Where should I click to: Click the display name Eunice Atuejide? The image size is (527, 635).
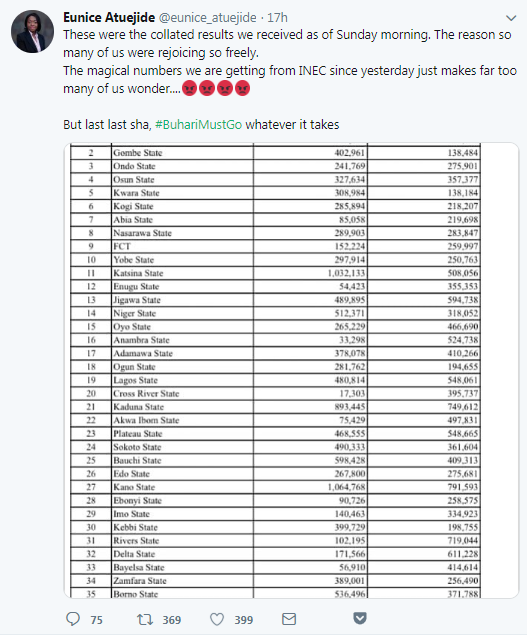109,17
